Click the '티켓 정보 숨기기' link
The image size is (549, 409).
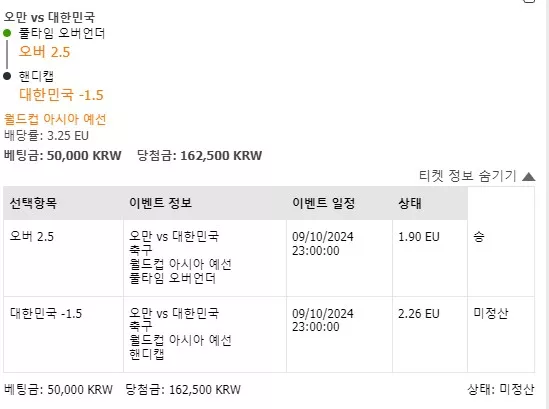[x=467, y=176]
